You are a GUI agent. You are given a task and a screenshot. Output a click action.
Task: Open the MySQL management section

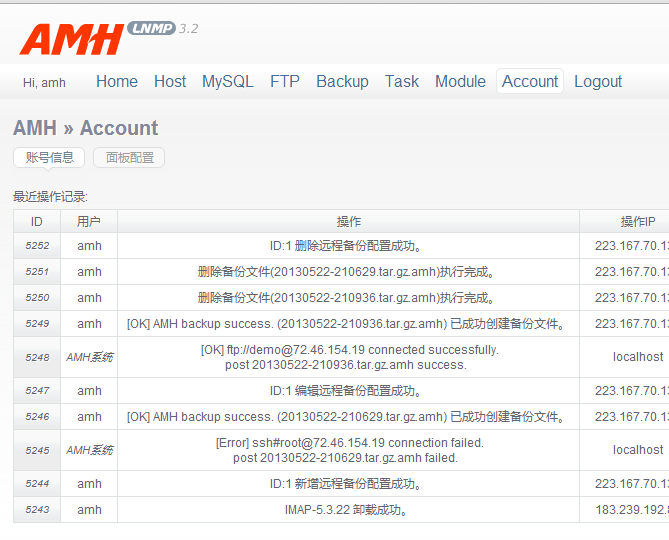click(228, 82)
